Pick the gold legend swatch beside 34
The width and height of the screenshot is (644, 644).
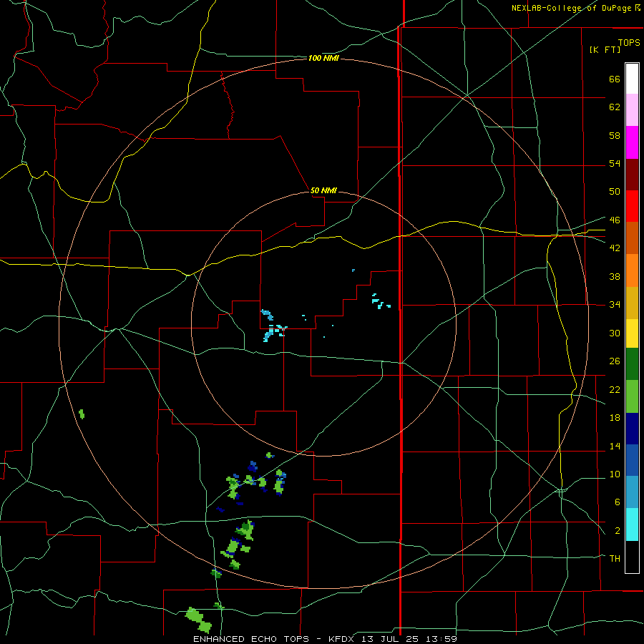click(632, 303)
